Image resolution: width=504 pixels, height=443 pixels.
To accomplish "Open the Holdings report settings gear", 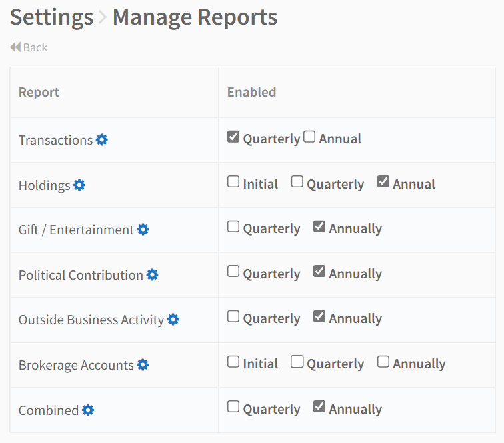I will [x=79, y=185].
